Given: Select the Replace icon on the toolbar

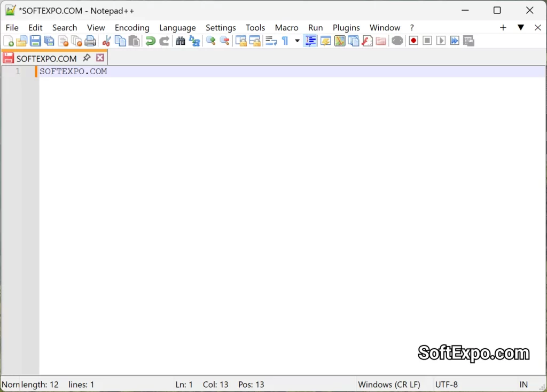Looking at the screenshot, I should click(193, 41).
